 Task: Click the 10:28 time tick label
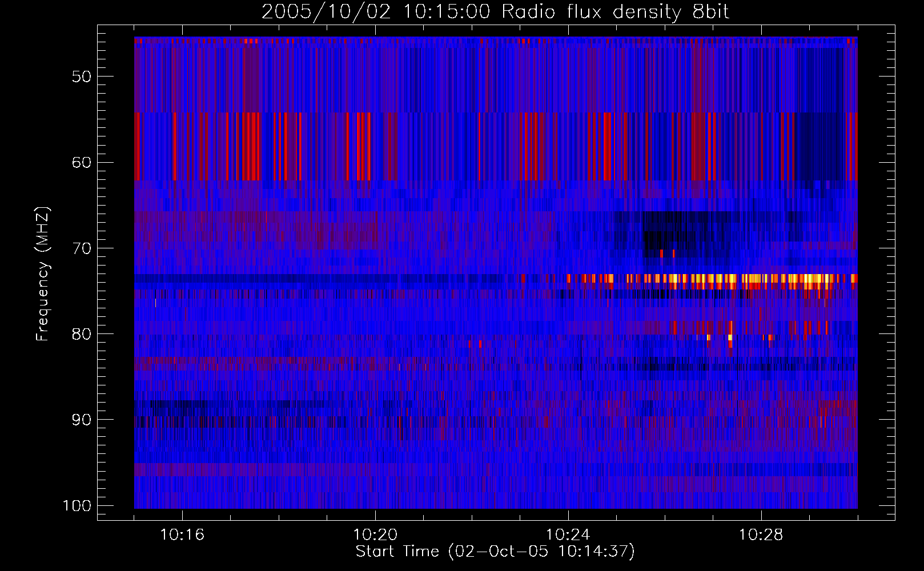pos(761,535)
